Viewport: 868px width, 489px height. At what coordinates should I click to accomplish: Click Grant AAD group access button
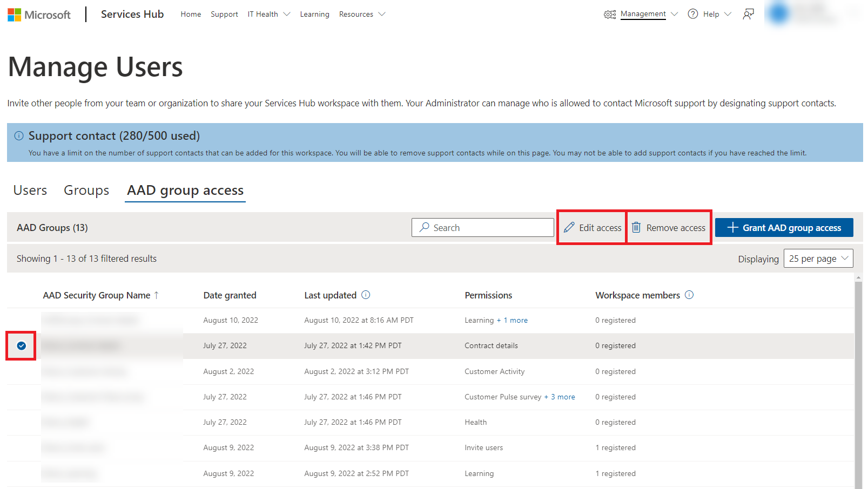784,227
